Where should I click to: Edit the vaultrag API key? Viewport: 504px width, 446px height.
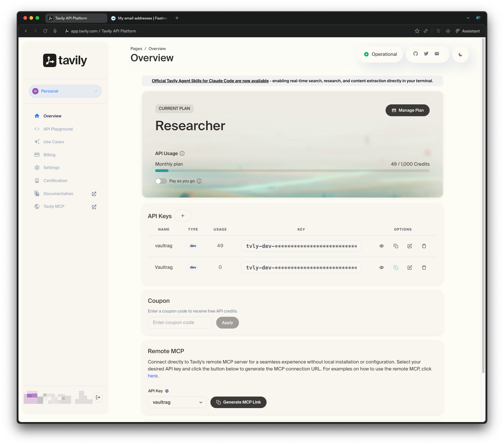pos(410,246)
